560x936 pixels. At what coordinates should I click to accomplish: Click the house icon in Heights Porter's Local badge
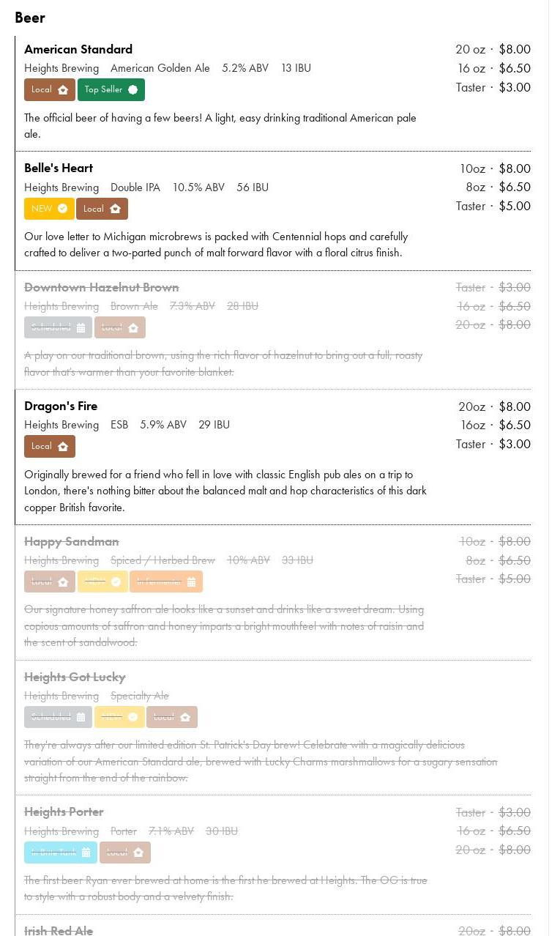[x=138, y=853]
